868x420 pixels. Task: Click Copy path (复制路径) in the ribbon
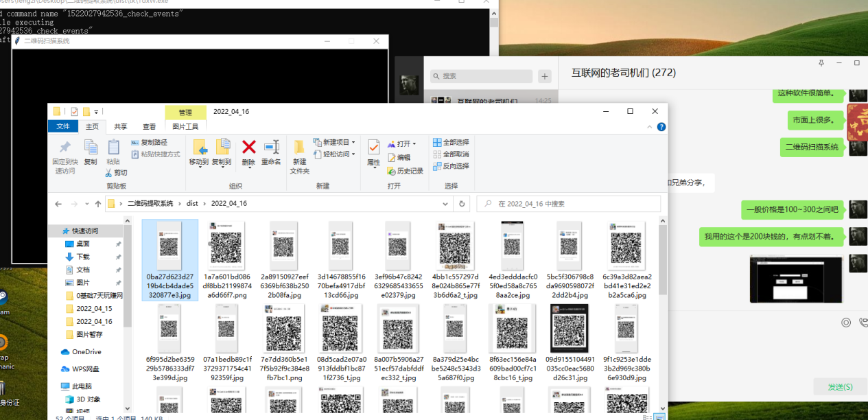pyautogui.click(x=150, y=143)
